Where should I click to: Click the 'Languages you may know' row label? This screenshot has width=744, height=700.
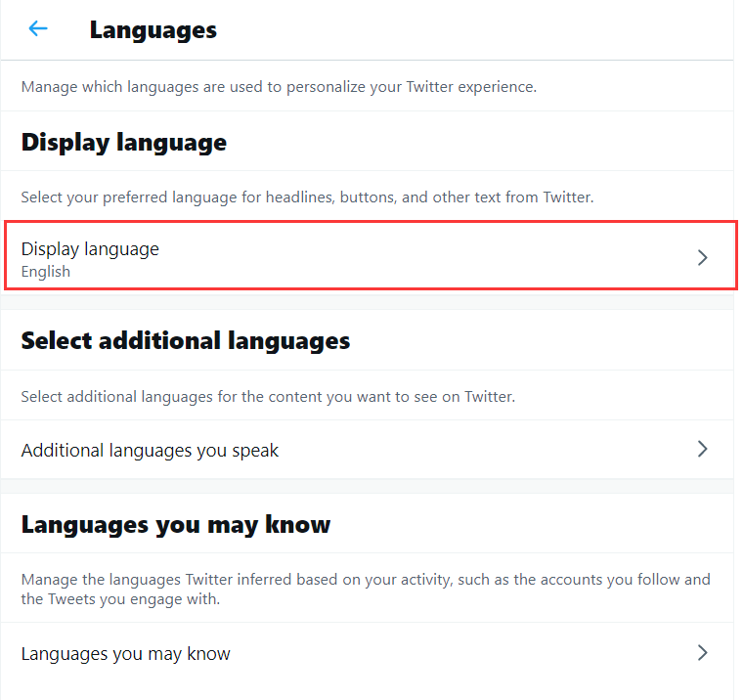tap(126, 654)
